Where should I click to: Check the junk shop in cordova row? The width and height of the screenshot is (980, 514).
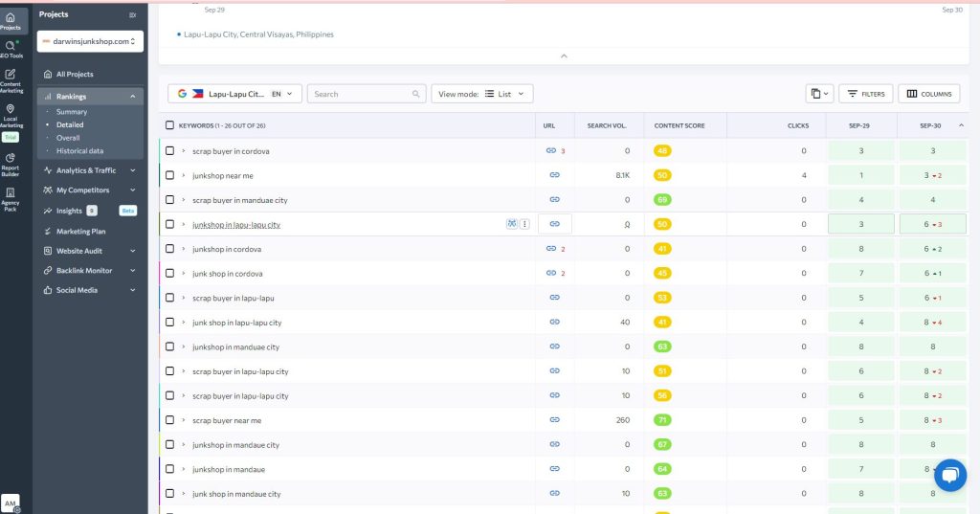point(169,273)
